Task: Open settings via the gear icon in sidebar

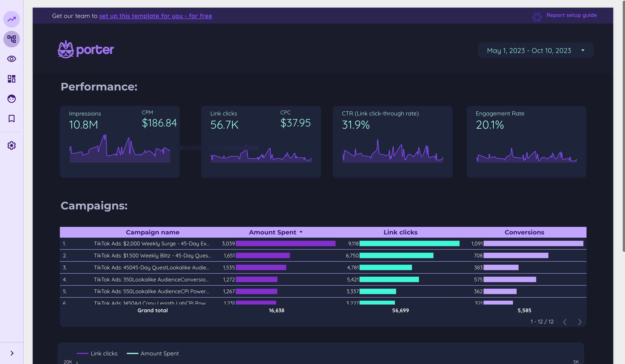Action: (x=11, y=146)
